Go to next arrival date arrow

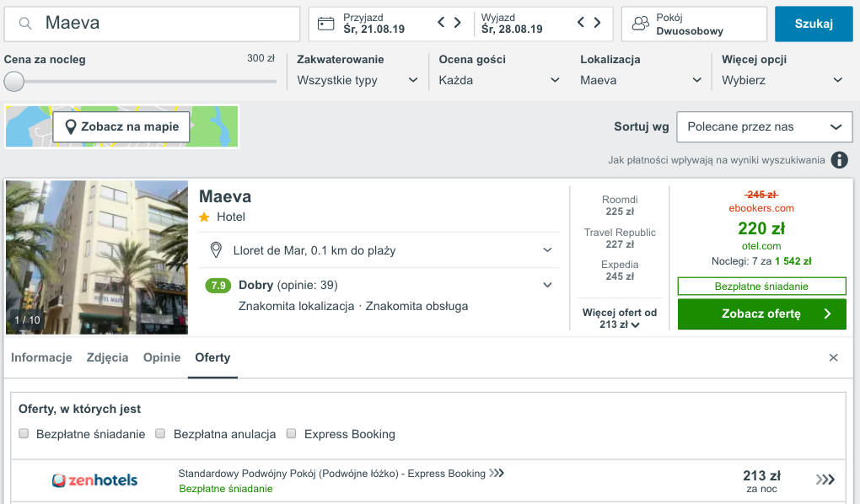tap(458, 23)
